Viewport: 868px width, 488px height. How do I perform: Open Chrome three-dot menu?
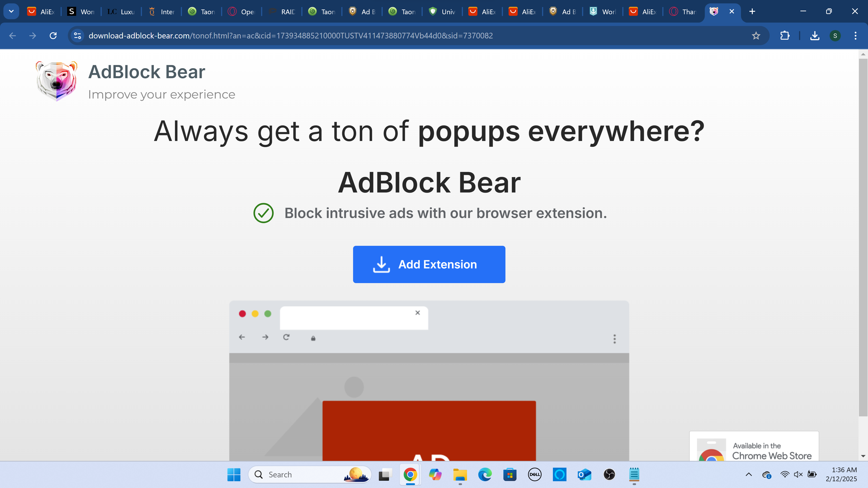click(856, 36)
